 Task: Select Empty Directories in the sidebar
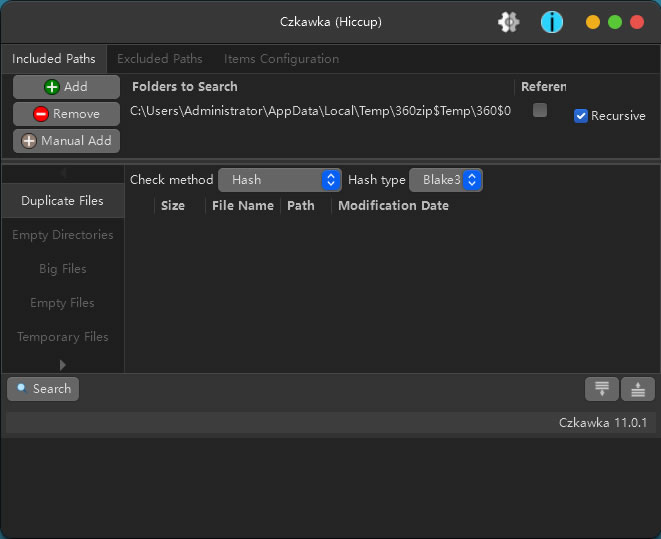(62, 235)
